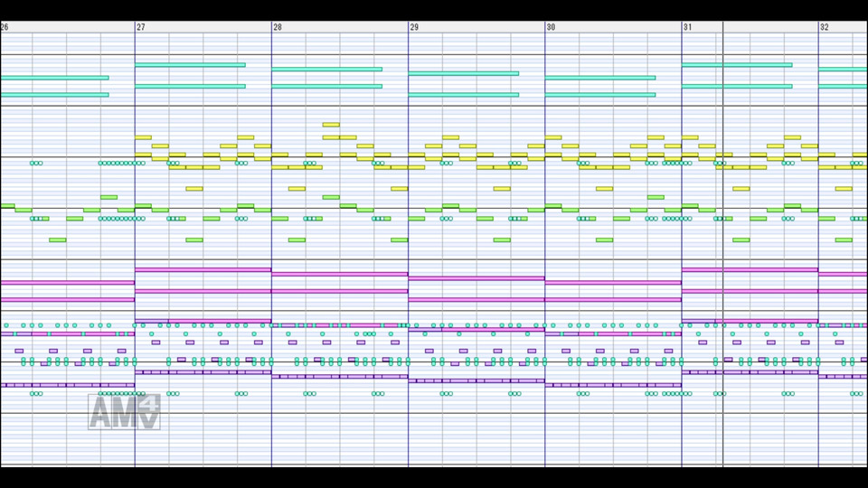Image resolution: width=868 pixels, height=488 pixels.
Task: Select the highest green note in measure 30
Action: pos(656,197)
